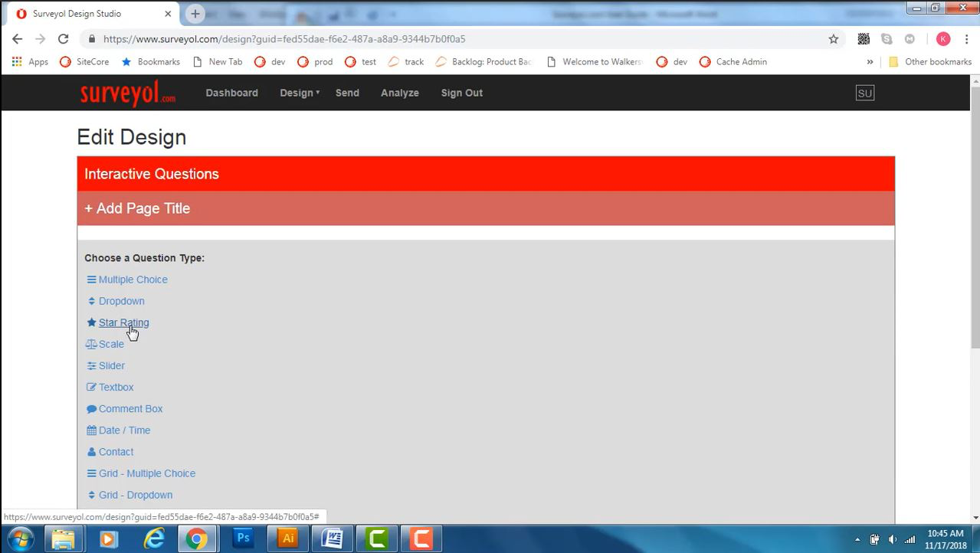Image resolution: width=980 pixels, height=553 pixels.
Task: Click the browser address bar URL
Action: point(284,39)
